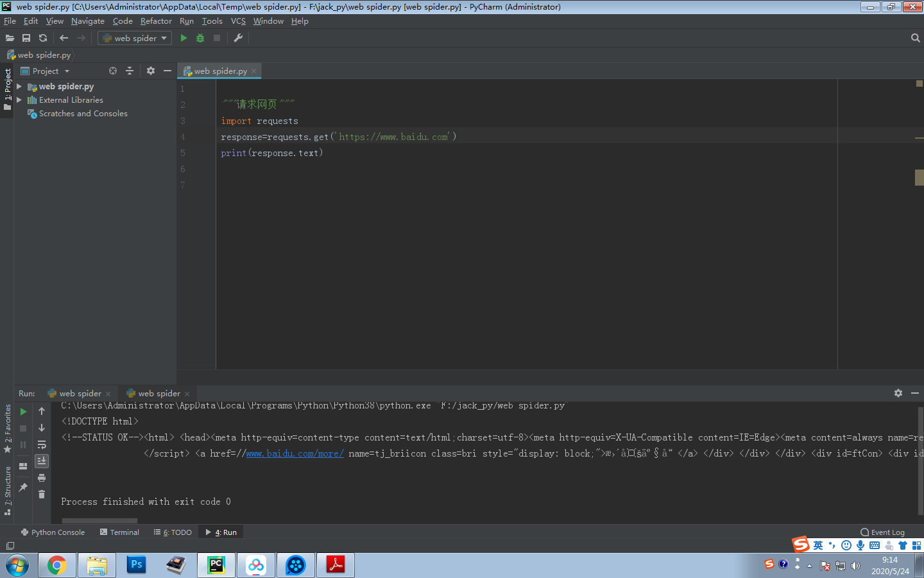Click the pause output icon in Run panel
This screenshot has width=924, height=578.
23,444
